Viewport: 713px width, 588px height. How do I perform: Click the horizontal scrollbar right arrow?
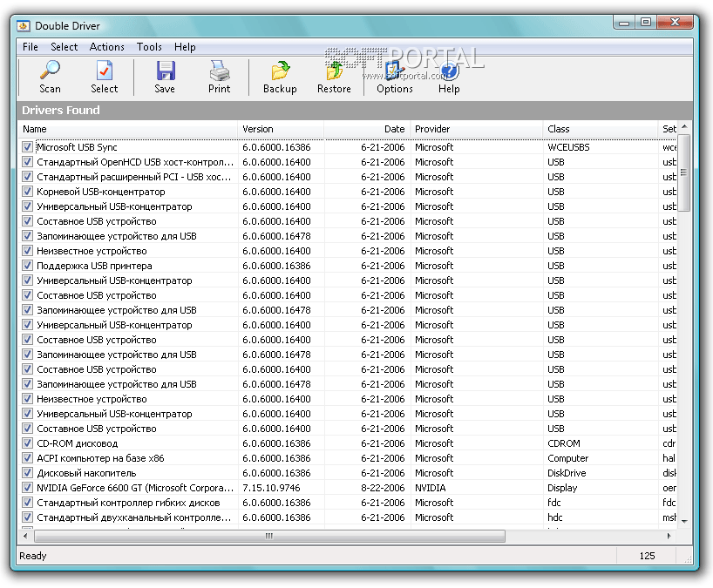coord(669,536)
